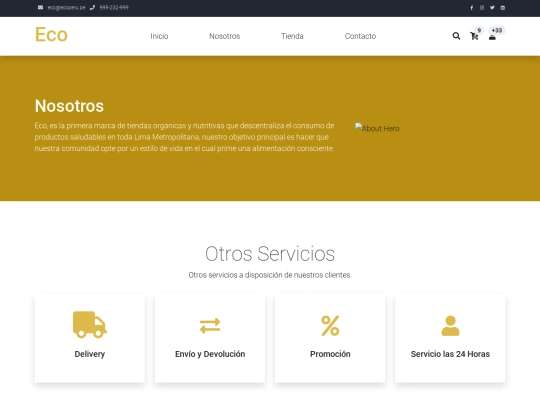Click the Envío y Devolución title
The width and height of the screenshot is (540, 405).
point(210,354)
